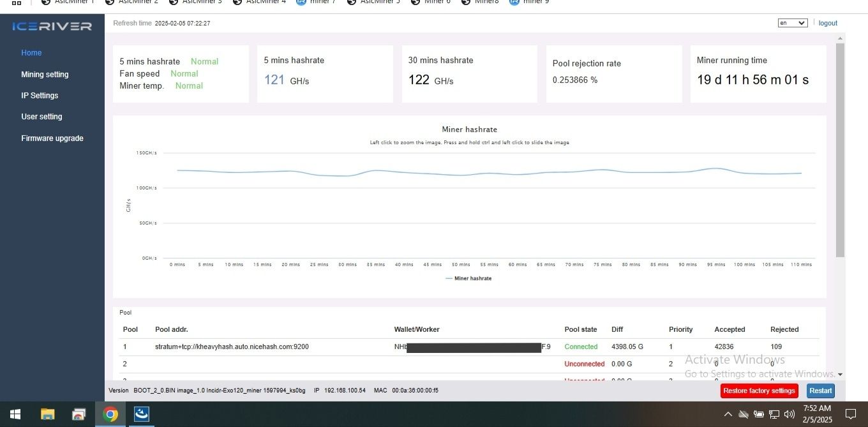This screenshot has width=868, height=427.
Task: Click the Accepted count 42836
Action: 724,347
